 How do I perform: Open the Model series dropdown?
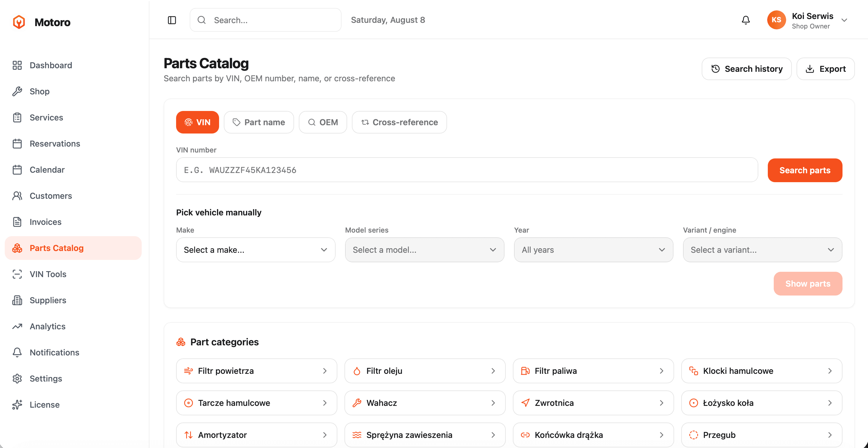(425, 250)
